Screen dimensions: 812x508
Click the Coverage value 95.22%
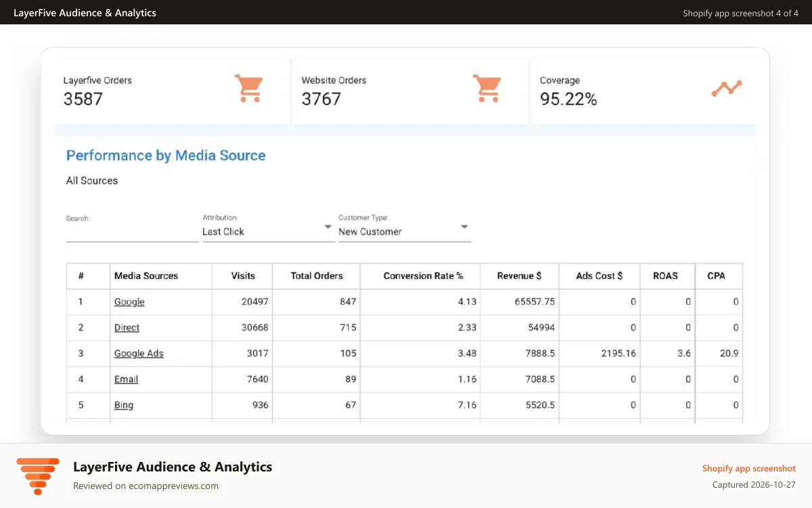click(x=568, y=100)
